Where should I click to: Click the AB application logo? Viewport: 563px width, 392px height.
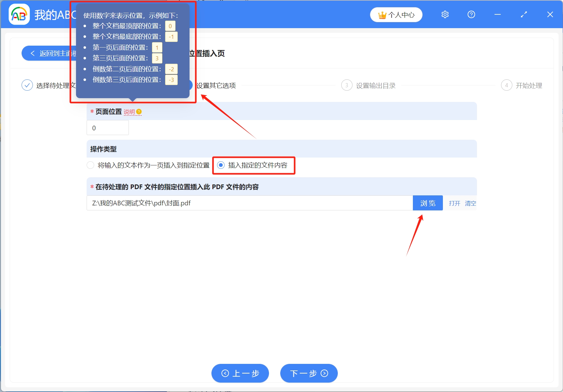(19, 14)
